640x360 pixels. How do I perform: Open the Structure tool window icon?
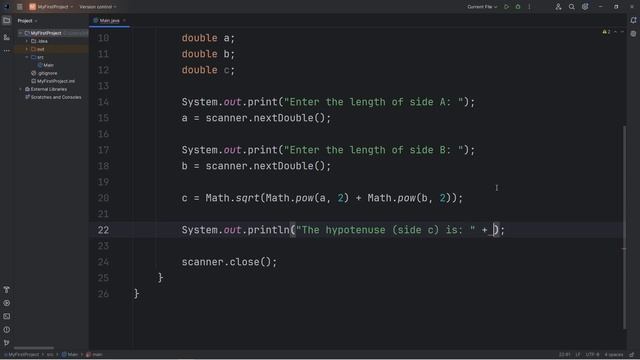7,37
